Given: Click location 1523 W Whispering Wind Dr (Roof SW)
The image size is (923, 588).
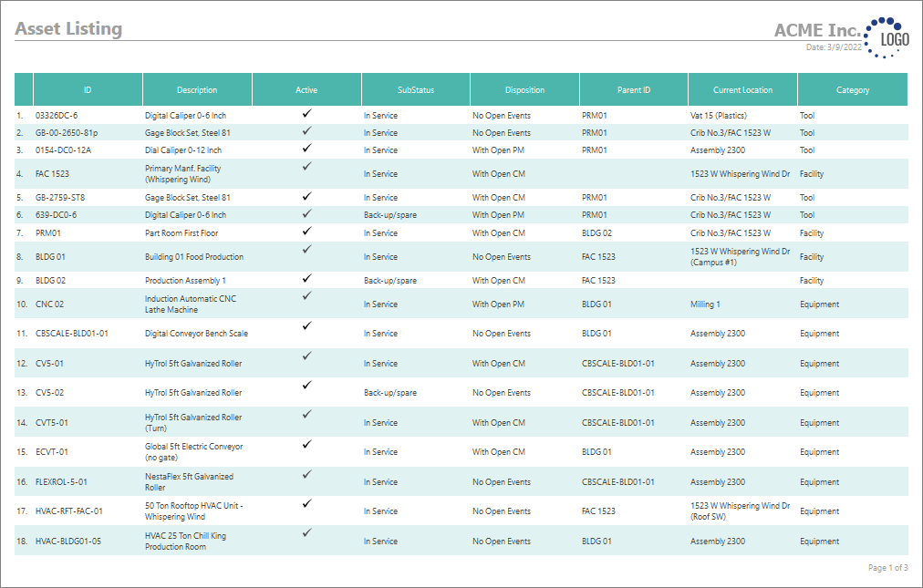Looking at the screenshot, I should (x=740, y=511).
